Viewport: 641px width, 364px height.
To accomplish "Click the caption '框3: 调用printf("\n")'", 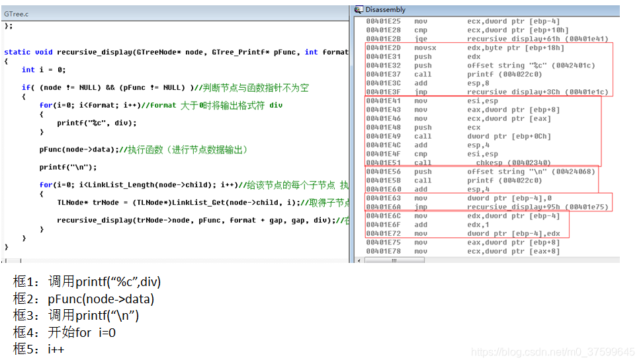I will pos(76,315).
